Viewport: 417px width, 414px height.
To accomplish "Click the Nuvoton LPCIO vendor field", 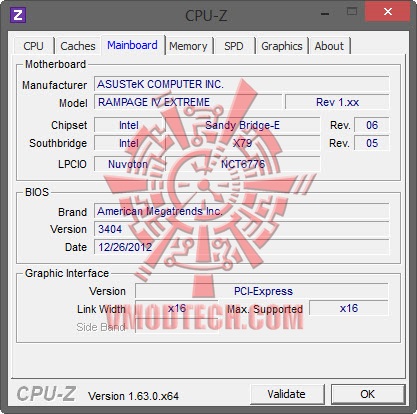I will click(129, 164).
